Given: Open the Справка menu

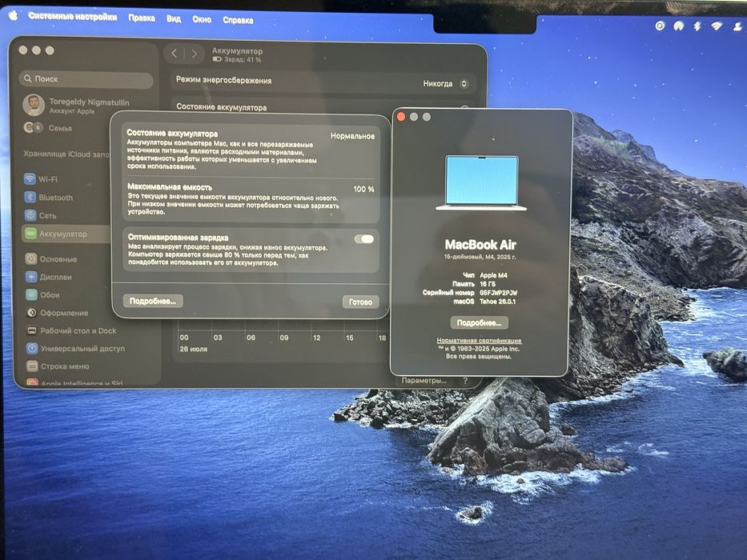Looking at the screenshot, I should [x=238, y=20].
